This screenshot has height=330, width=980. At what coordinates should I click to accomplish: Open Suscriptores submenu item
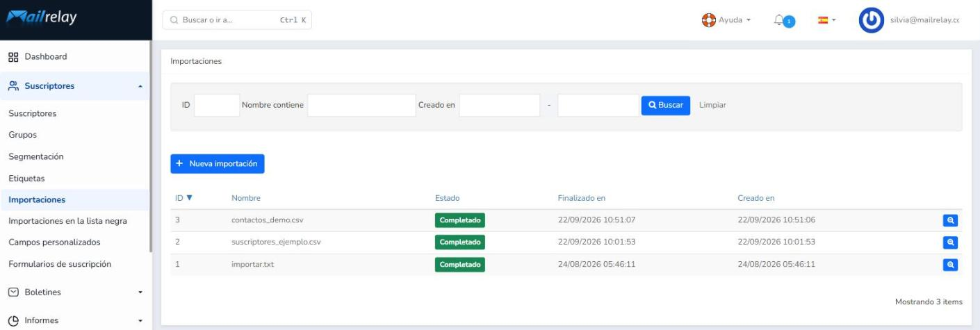coord(33,113)
